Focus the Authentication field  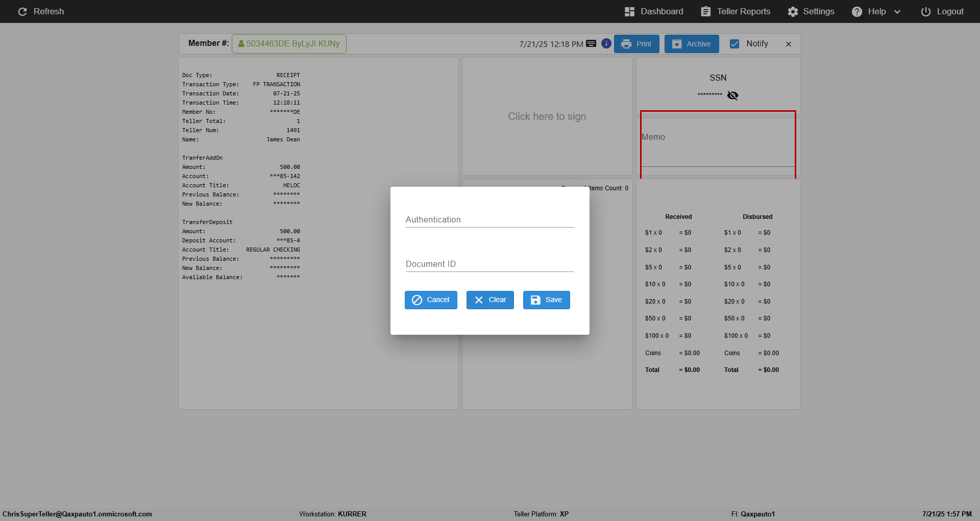click(490, 220)
